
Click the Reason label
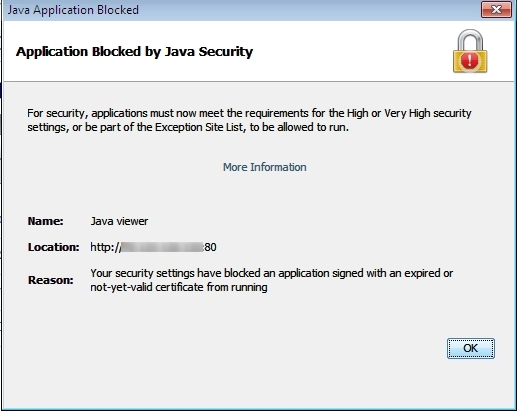coord(50,280)
